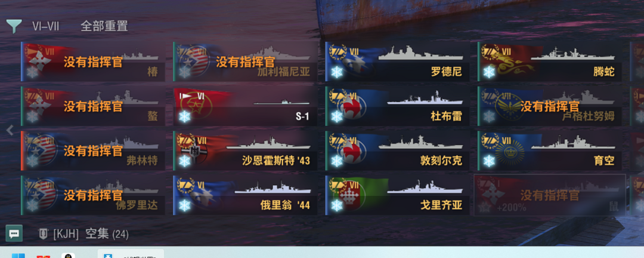Viewport: 644px width, 258px height.
Task: Open the Windows Start button
Action: [x=18, y=256]
